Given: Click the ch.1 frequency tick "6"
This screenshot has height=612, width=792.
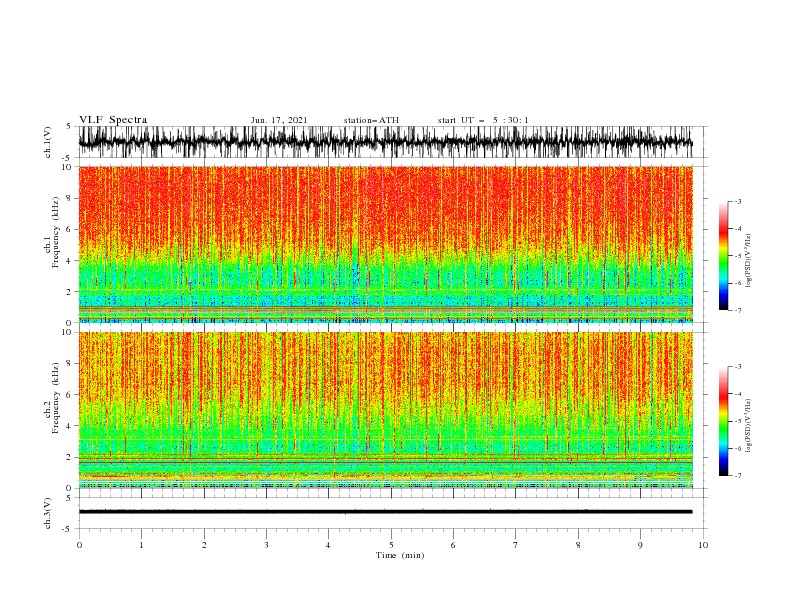Looking at the screenshot, I should click(x=70, y=230).
